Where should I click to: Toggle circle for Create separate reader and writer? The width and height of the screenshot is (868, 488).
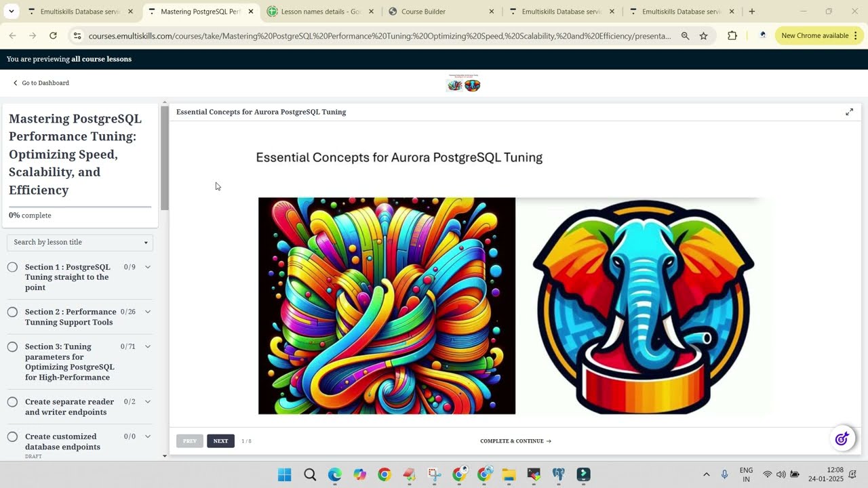(12, 402)
